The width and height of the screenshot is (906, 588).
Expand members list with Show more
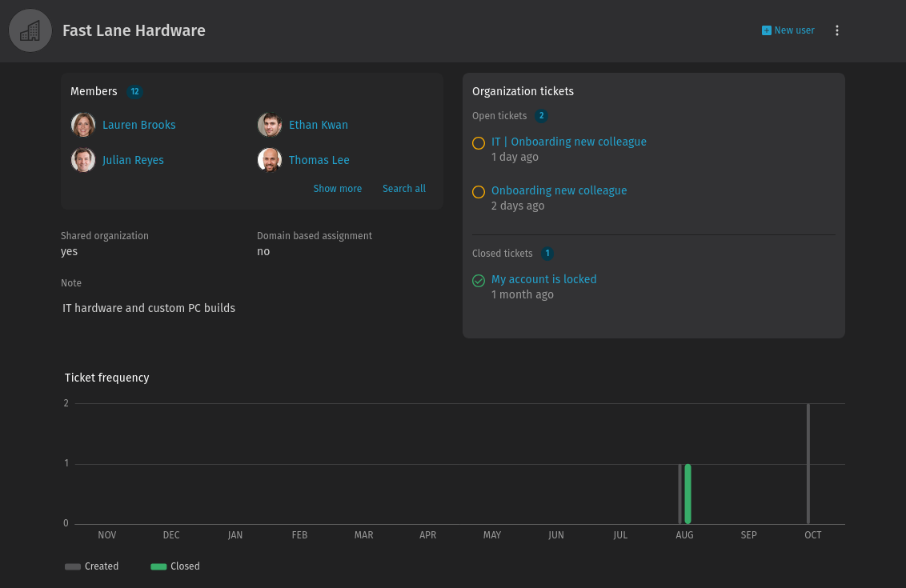338,188
